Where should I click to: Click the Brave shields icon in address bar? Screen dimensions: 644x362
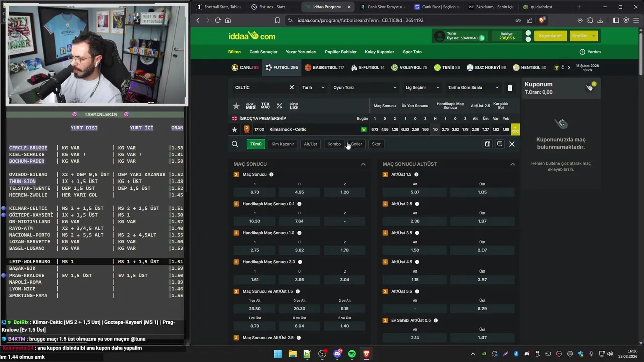click(x=542, y=20)
